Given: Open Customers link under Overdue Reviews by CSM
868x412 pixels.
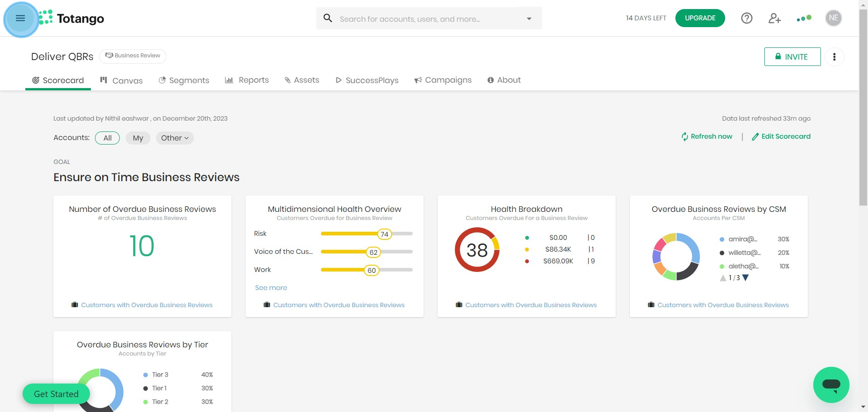Looking at the screenshot, I should pyautogui.click(x=723, y=305).
